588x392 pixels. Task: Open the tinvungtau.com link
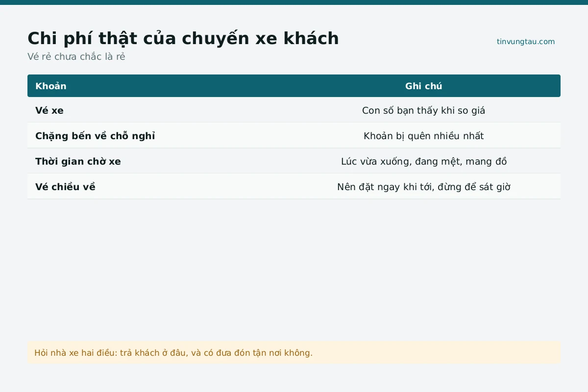[526, 42]
